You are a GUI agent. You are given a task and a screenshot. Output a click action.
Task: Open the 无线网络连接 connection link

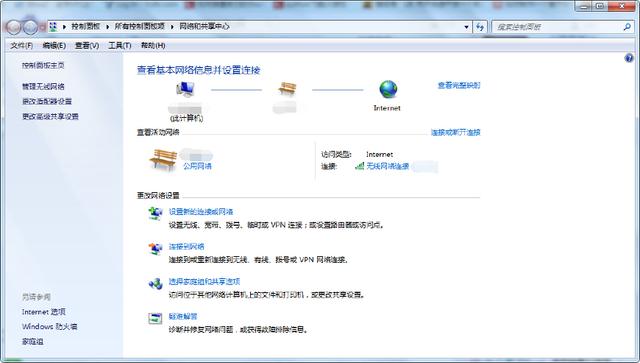coord(388,166)
